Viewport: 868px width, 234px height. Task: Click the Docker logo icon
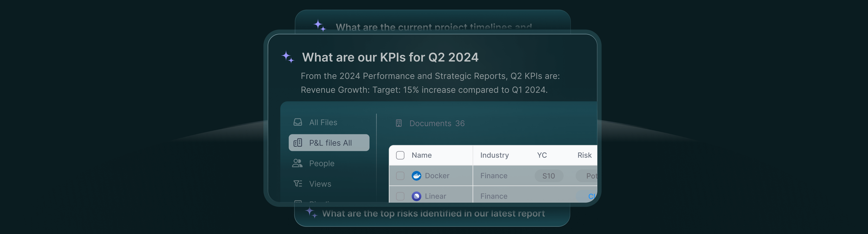tap(417, 176)
